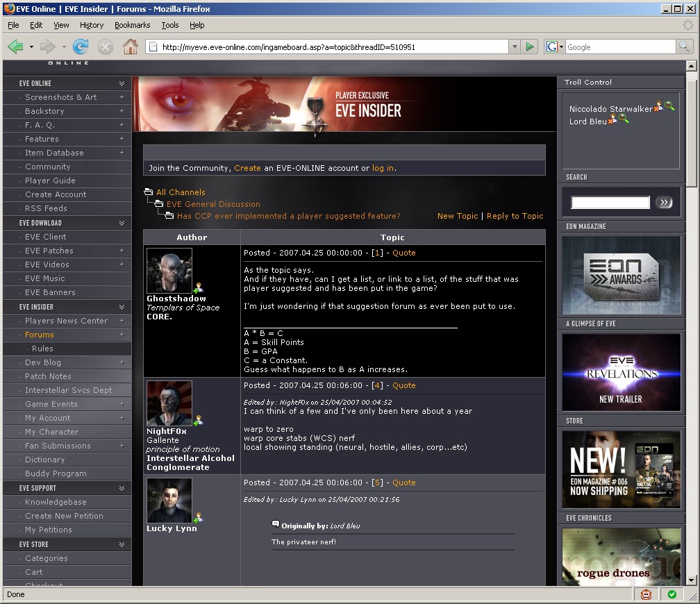700x604 pixels.
Task: Click the Google search input box
Action: [x=621, y=47]
